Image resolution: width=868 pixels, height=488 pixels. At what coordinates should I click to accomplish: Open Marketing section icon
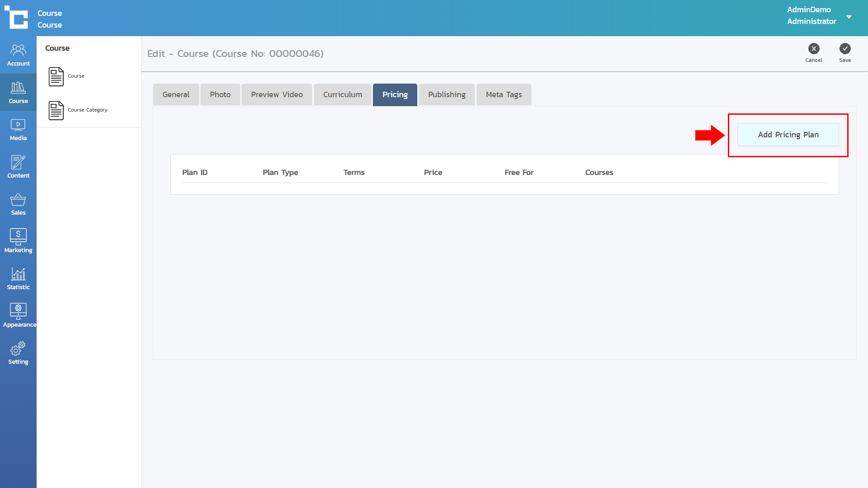[18, 241]
